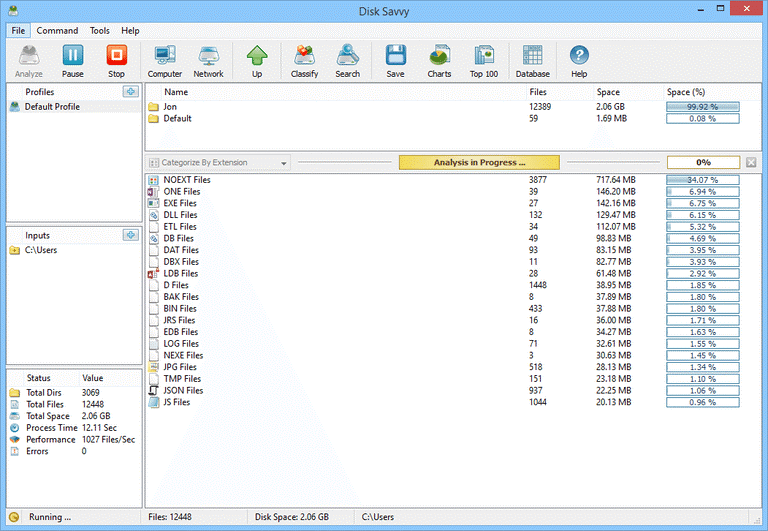Sort by the Name column header

pyautogui.click(x=335, y=92)
